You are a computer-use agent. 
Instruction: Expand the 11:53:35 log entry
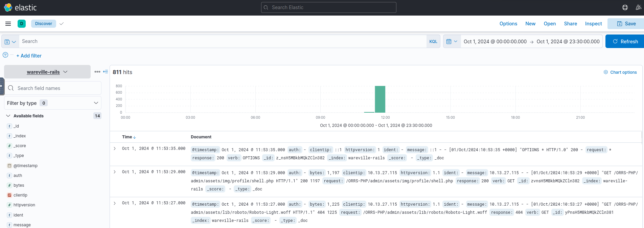tap(115, 149)
